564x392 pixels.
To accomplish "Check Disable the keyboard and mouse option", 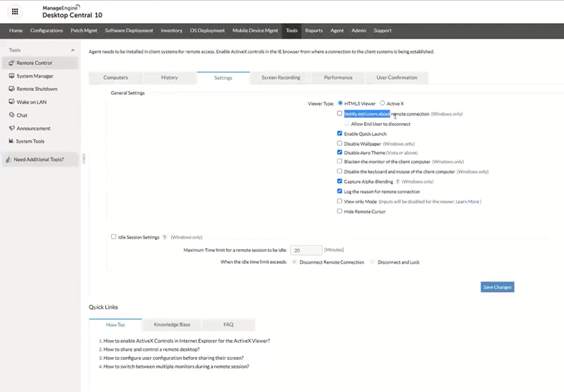I will click(x=339, y=171).
